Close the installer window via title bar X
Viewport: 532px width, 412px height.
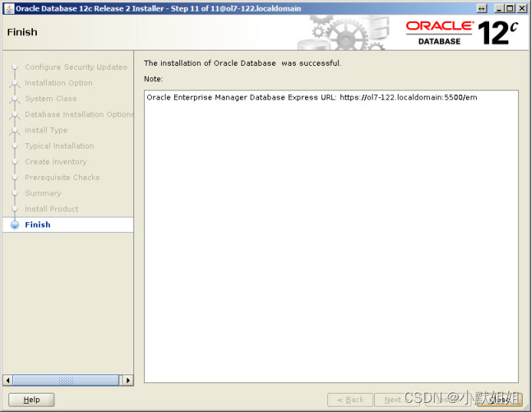click(522, 8)
